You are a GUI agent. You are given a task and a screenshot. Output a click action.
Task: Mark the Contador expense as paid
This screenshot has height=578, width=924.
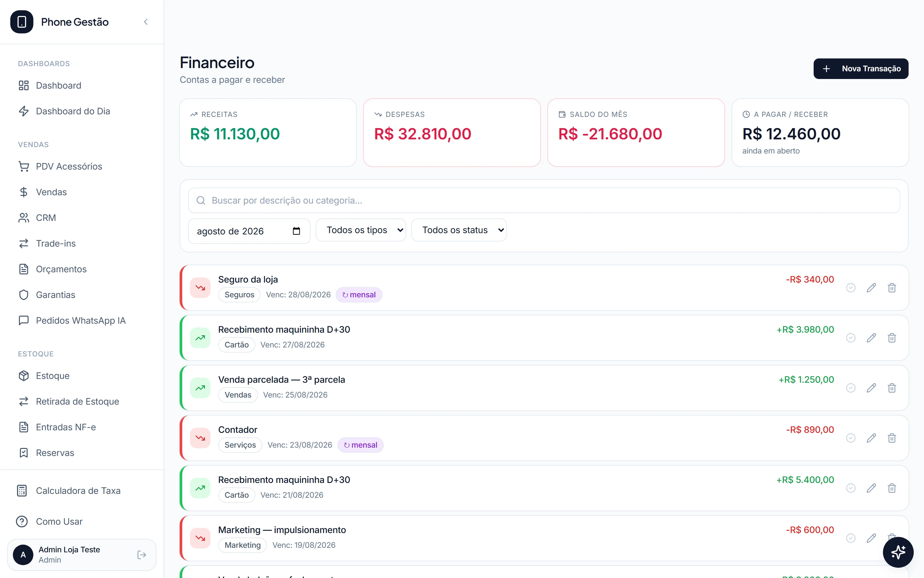point(851,438)
